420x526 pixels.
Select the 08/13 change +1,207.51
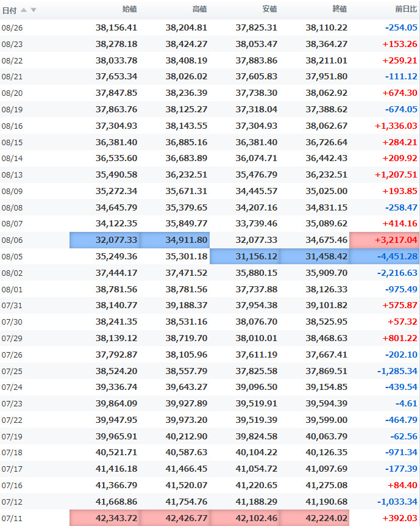click(x=396, y=175)
